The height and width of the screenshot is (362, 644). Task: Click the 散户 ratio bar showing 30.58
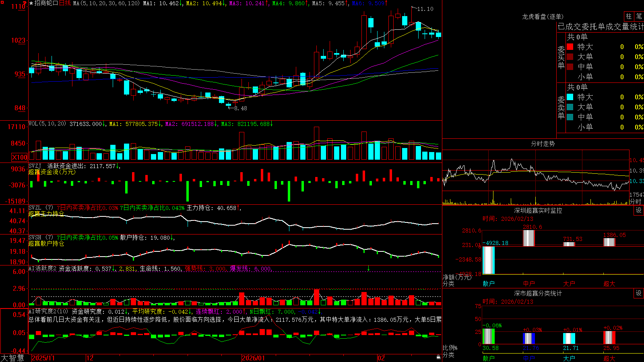click(x=489, y=336)
